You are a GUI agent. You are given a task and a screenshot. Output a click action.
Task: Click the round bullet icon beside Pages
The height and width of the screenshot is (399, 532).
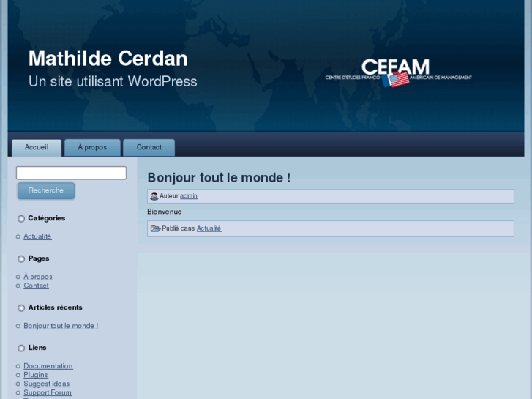(21, 258)
